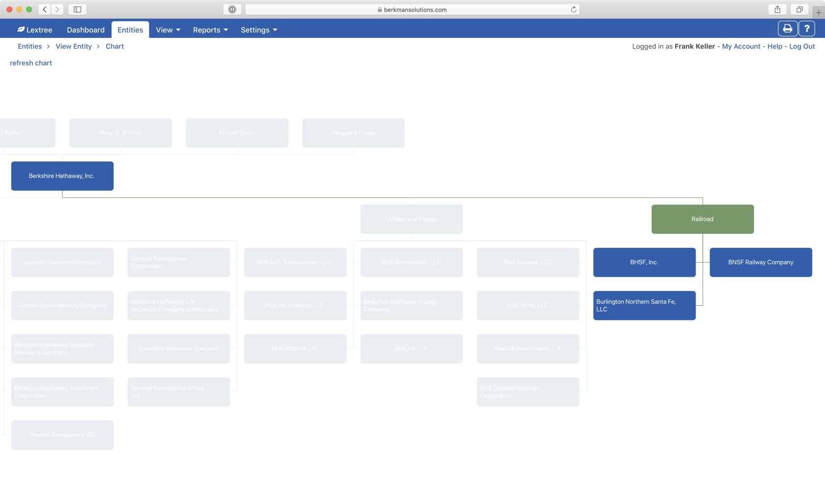Click the privacy report shield icon

coord(232,9)
